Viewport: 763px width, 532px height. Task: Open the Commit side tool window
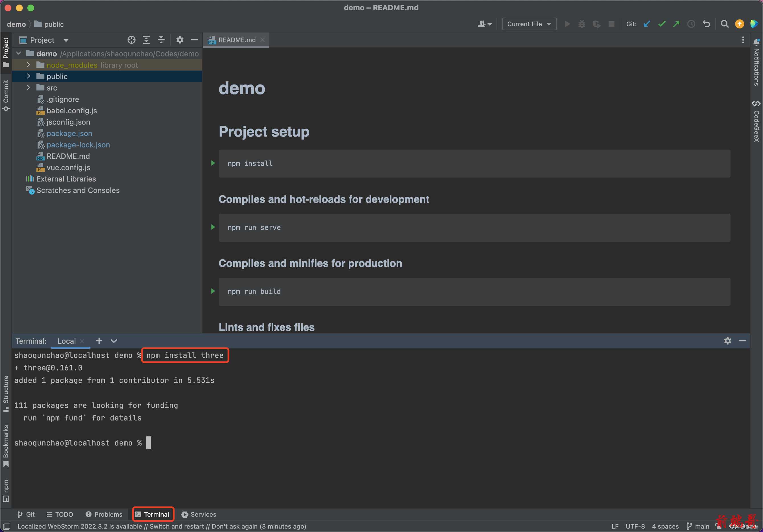pos(6,95)
